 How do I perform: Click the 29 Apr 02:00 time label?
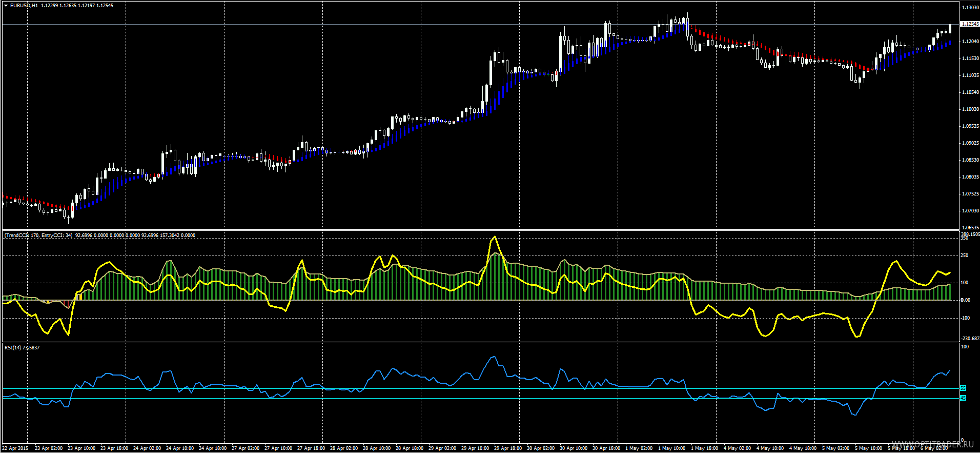tap(442, 448)
